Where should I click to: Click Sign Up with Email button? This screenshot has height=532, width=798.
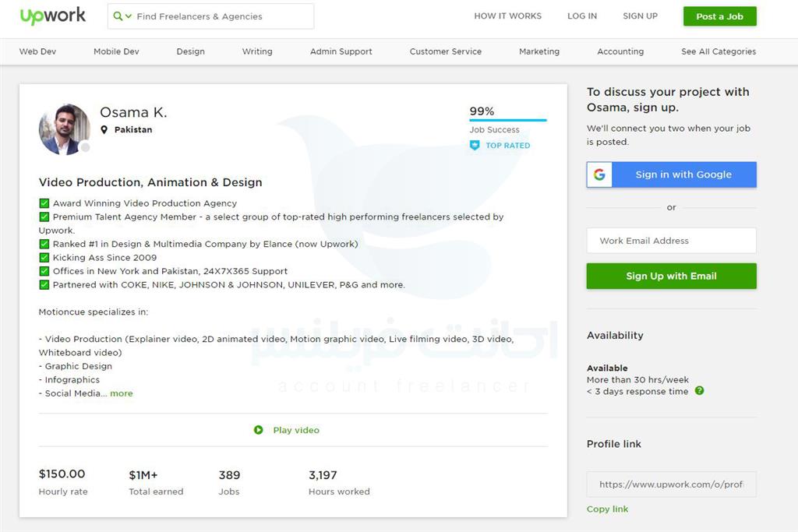[x=671, y=277]
